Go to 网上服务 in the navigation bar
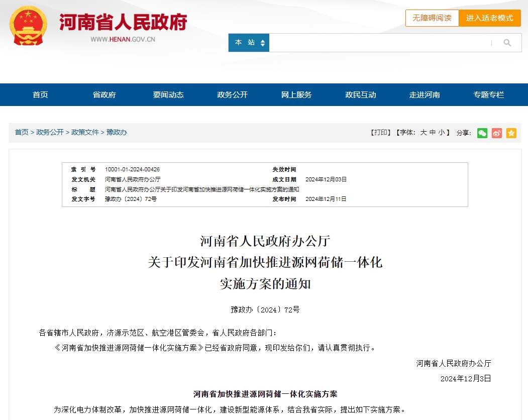This screenshot has height=420, width=528. [296, 94]
